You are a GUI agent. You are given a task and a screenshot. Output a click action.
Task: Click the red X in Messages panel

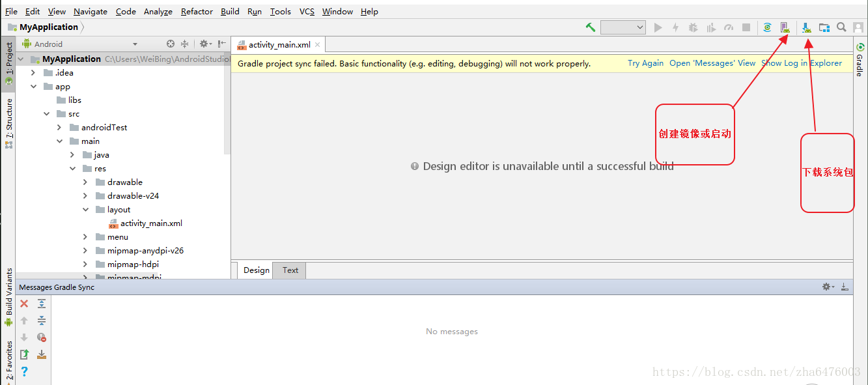click(24, 304)
